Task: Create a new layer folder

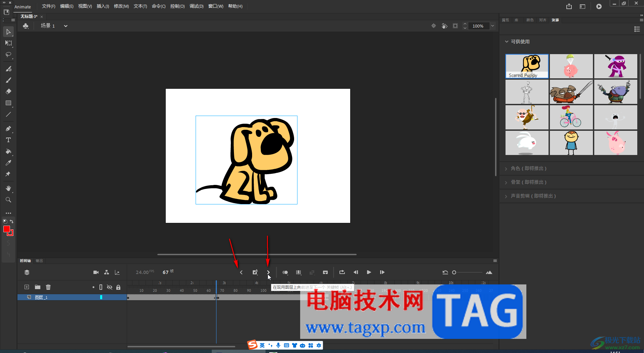Action: coord(38,287)
